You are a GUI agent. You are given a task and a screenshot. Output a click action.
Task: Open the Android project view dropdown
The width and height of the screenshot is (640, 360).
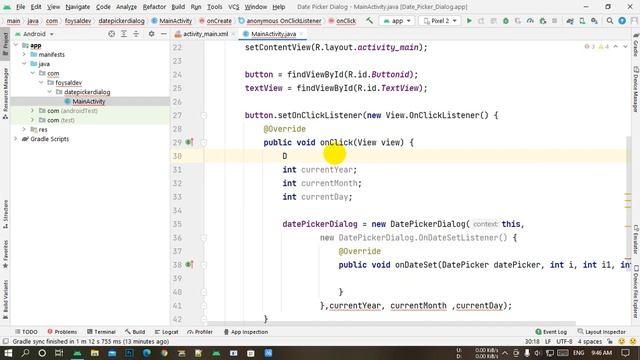tap(34, 34)
